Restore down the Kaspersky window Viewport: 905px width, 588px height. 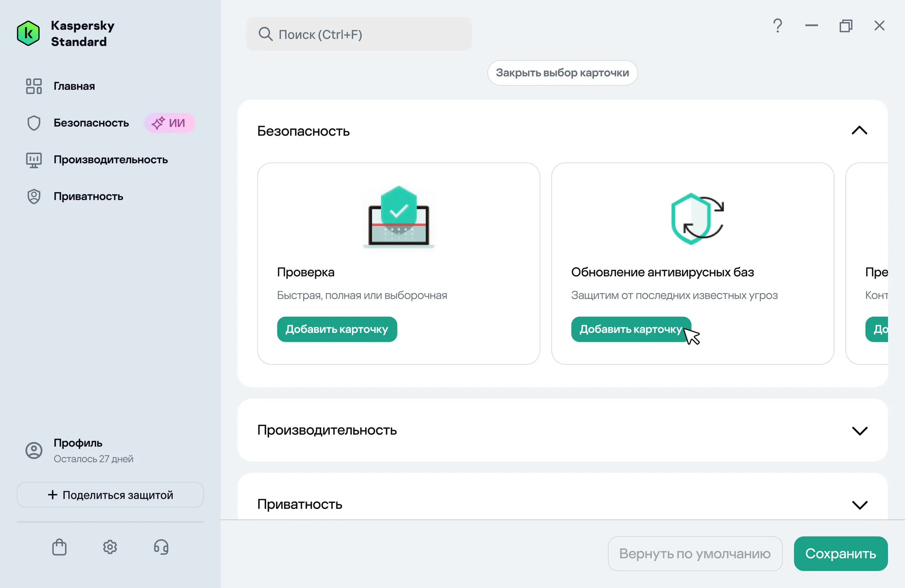point(846,26)
